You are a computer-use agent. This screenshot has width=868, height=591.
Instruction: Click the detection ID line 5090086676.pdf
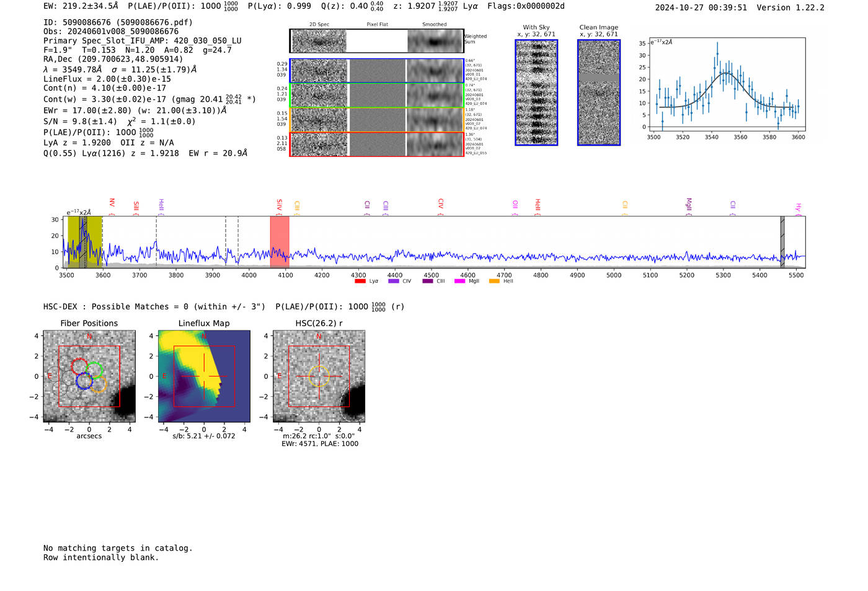click(x=118, y=22)
